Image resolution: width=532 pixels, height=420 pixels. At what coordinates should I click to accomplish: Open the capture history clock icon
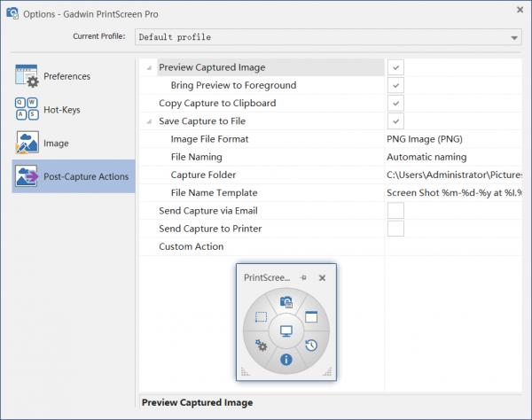click(311, 346)
